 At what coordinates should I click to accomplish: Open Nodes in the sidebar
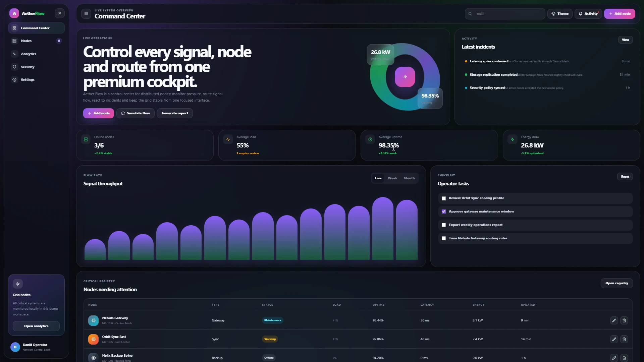[x=36, y=41]
